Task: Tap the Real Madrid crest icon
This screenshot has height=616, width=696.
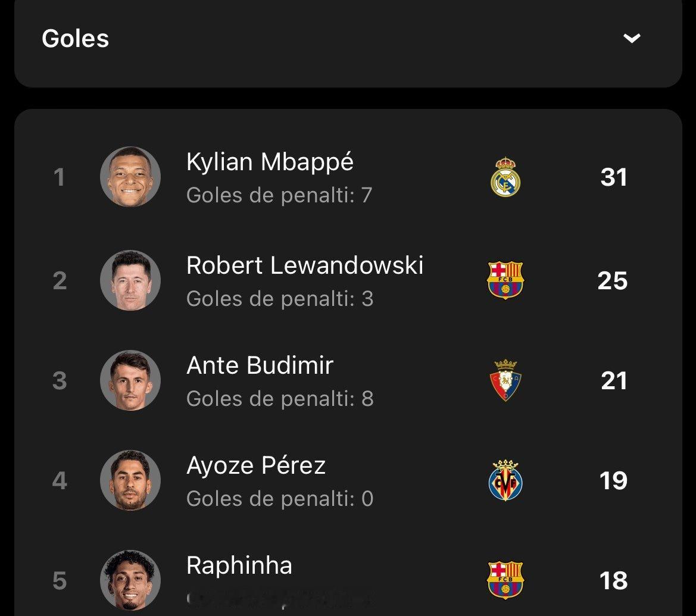Action: point(505,177)
